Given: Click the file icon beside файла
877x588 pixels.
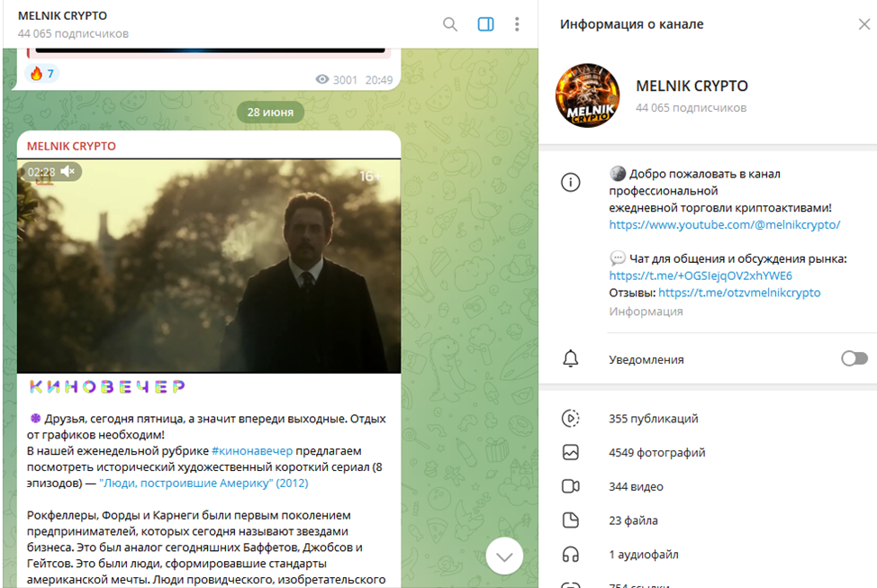Looking at the screenshot, I should pos(571,520).
